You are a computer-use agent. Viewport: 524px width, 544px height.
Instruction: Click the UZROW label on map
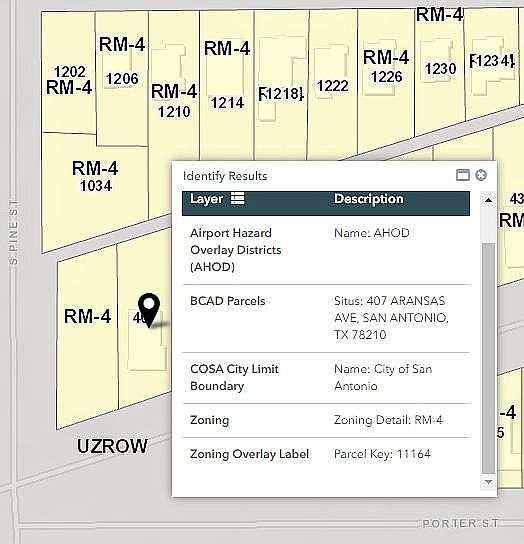[112, 446]
